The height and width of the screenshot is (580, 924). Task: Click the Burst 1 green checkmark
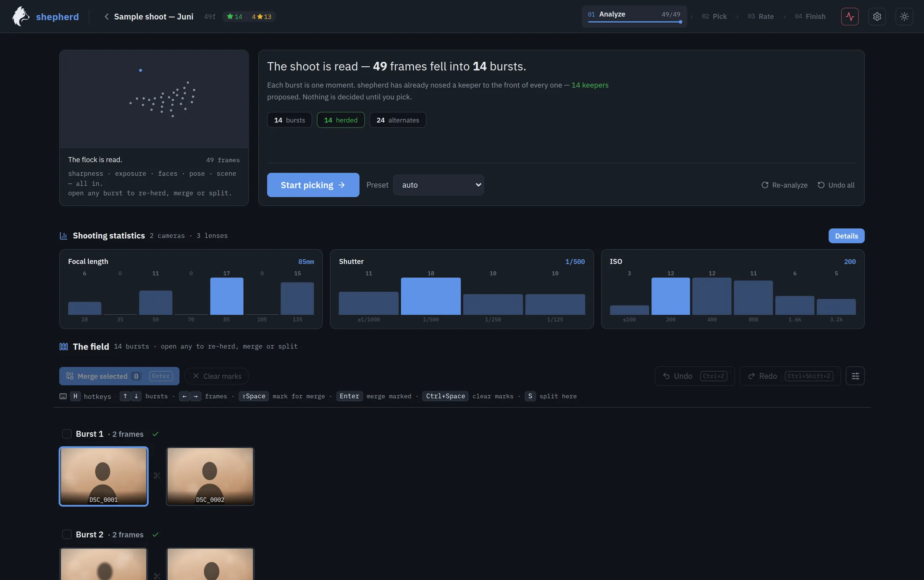(155, 434)
